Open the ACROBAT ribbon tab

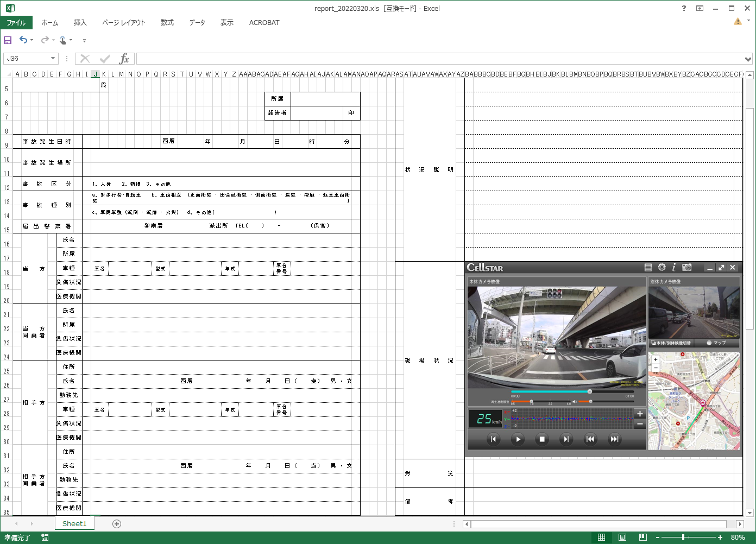click(x=264, y=23)
